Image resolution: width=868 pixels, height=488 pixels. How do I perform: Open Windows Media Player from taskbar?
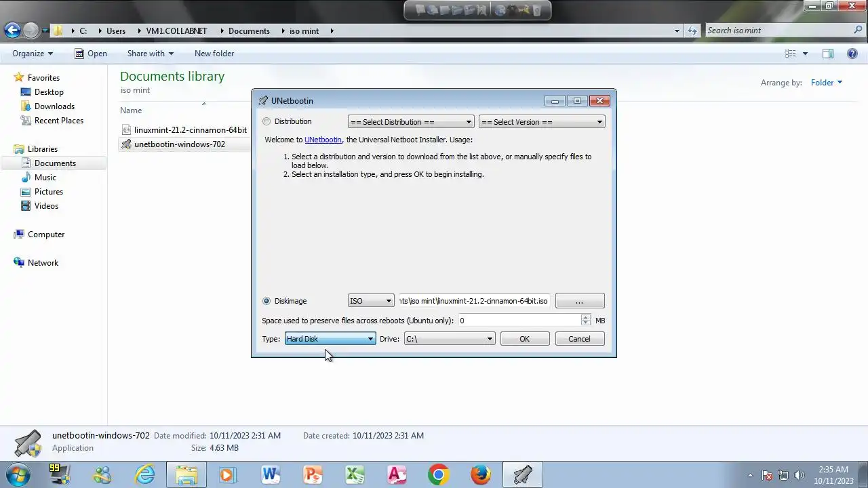click(x=227, y=474)
